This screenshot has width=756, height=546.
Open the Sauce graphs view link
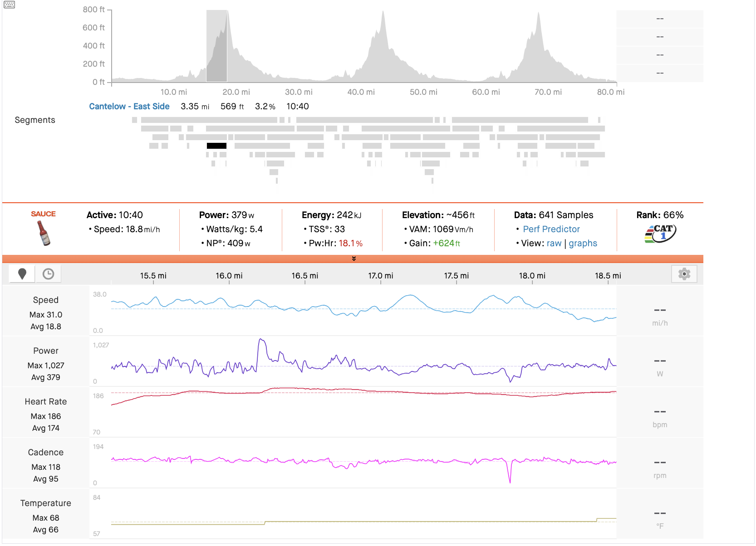(583, 244)
